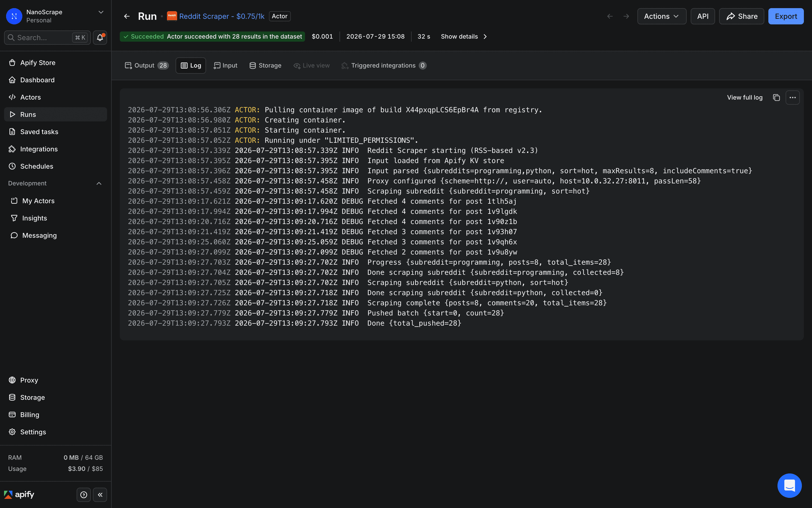Screen dimensions: 812x508
Task: Open Schedules in sidebar
Action: tap(55, 166)
